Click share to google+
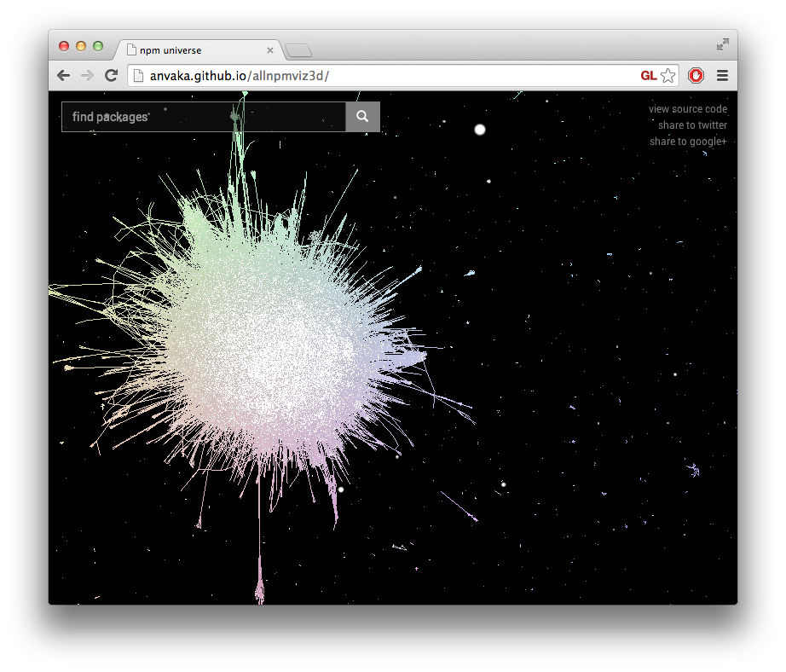 click(688, 141)
